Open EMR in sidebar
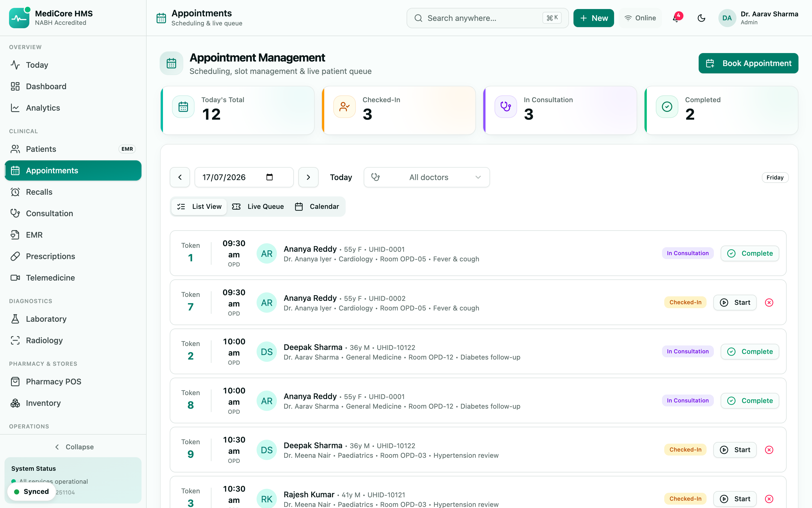 73,235
